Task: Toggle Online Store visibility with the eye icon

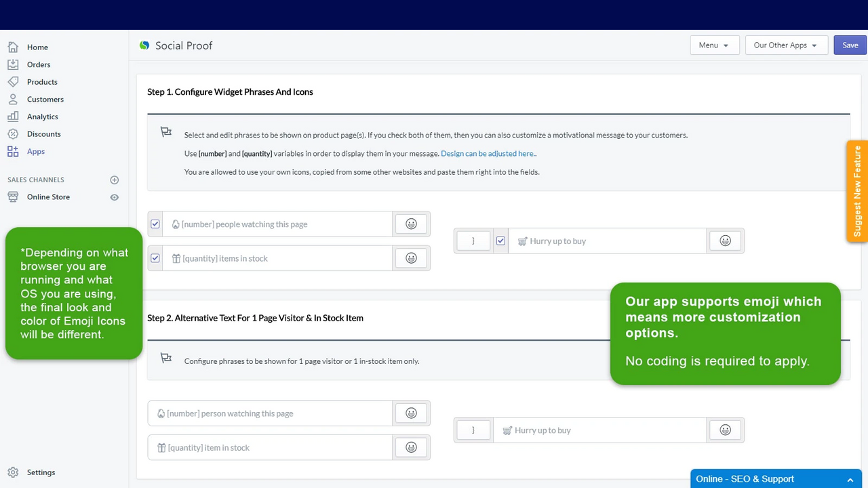Action: [114, 197]
